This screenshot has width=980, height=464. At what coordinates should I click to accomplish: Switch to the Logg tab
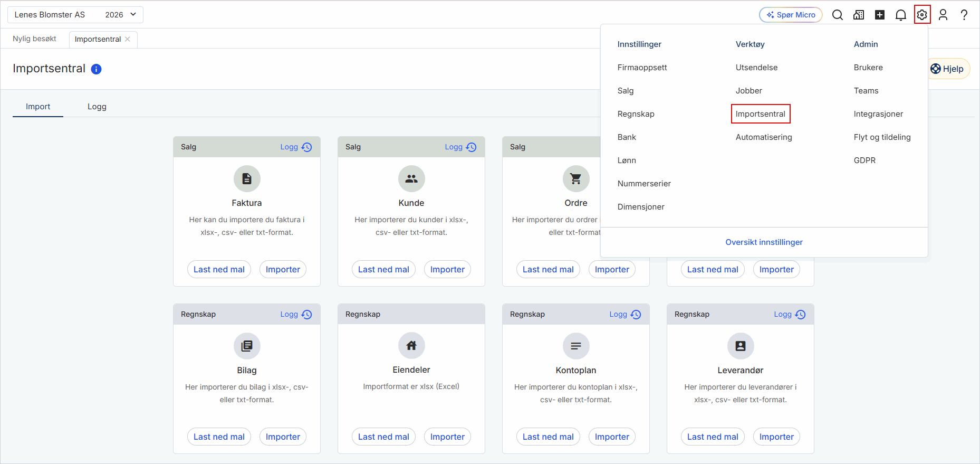[97, 107]
